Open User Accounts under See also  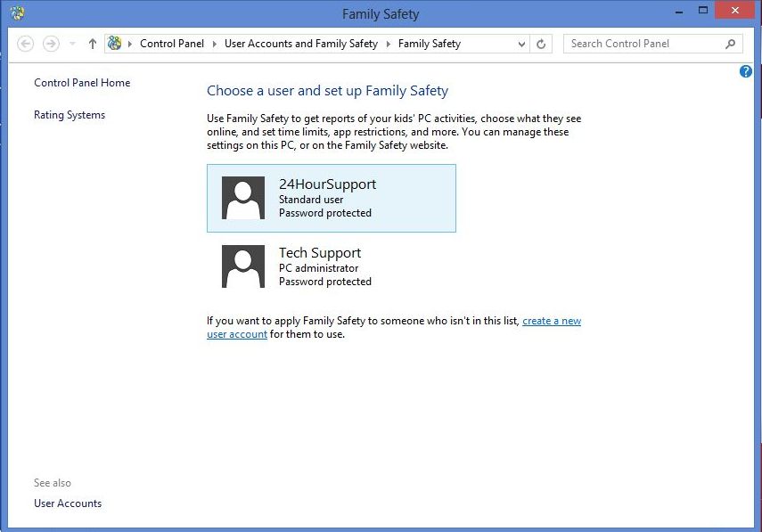tap(68, 503)
